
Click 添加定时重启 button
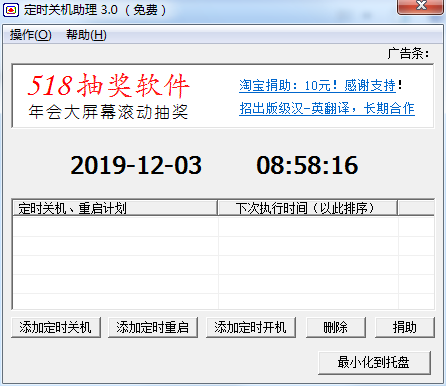[153, 327]
